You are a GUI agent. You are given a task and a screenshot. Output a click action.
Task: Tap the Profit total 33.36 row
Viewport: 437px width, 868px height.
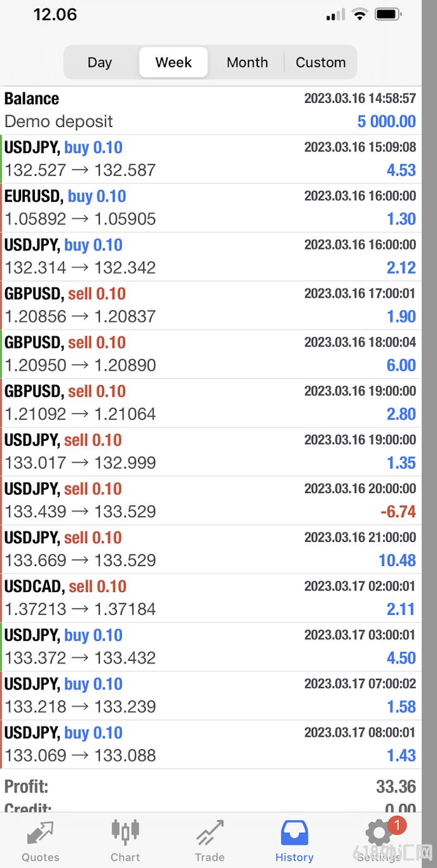(x=210, y=787)
